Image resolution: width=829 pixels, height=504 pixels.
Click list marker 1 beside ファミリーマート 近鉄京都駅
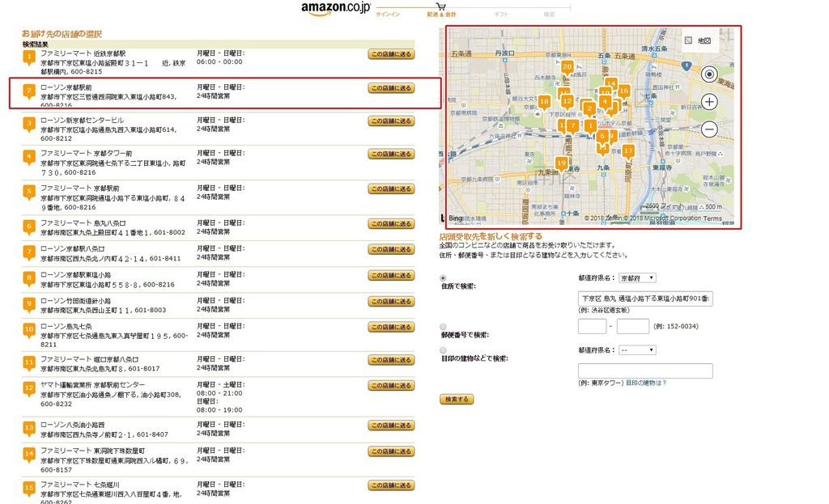tap(29, 57)
